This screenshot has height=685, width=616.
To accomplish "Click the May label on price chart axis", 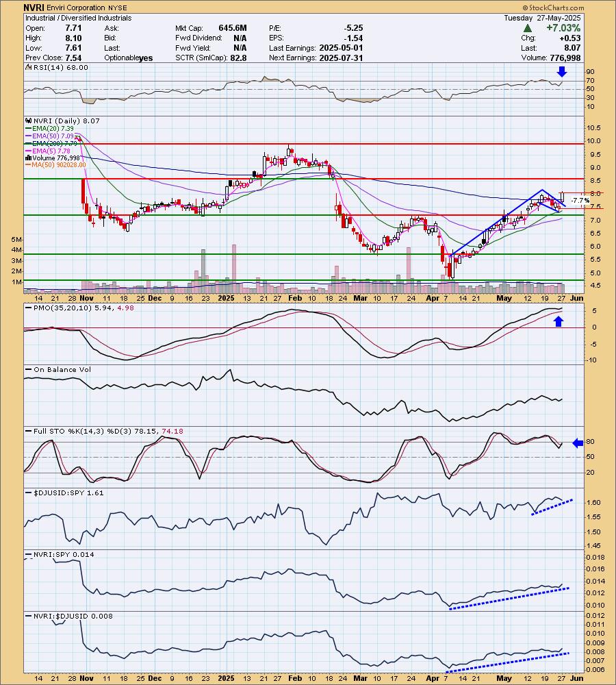I will coord(504,299).
